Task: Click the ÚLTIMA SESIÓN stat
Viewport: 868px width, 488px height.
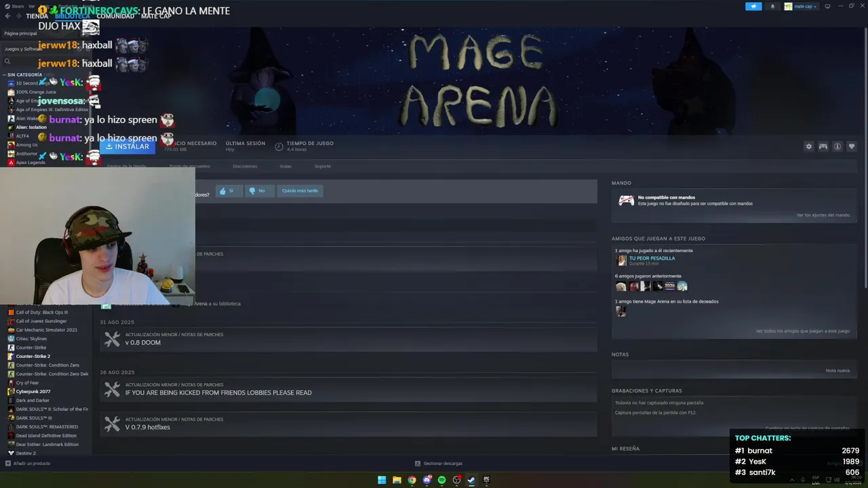Action: pos(245,146)
